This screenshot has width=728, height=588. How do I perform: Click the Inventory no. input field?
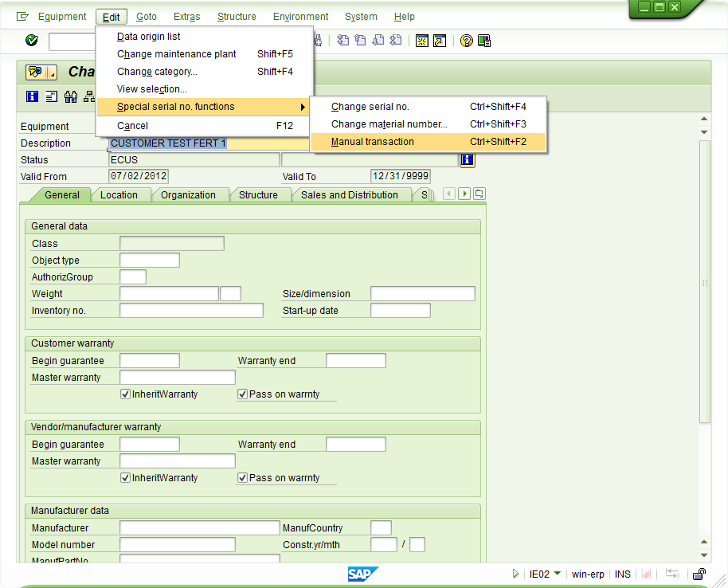[191, 311]
